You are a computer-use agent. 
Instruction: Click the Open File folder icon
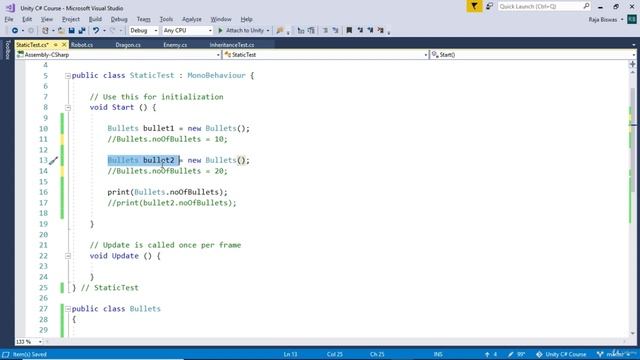click(61, 31)
